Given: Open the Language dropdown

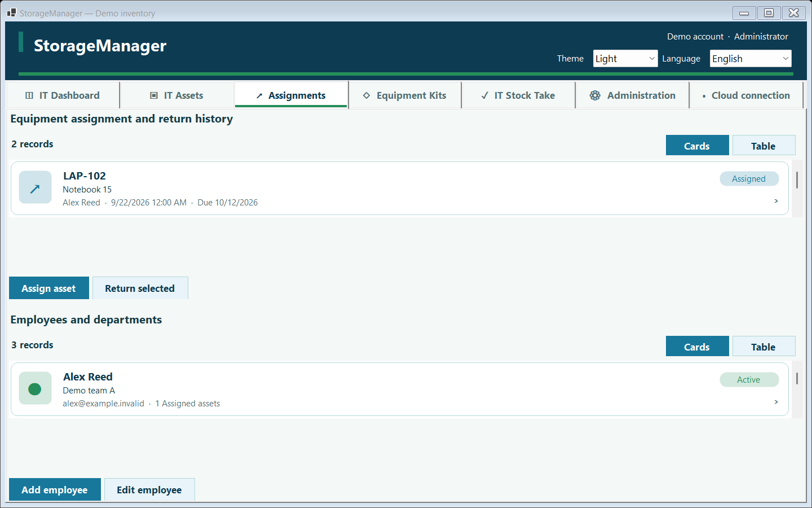Looking at the screenshot, I should [751, 59].
